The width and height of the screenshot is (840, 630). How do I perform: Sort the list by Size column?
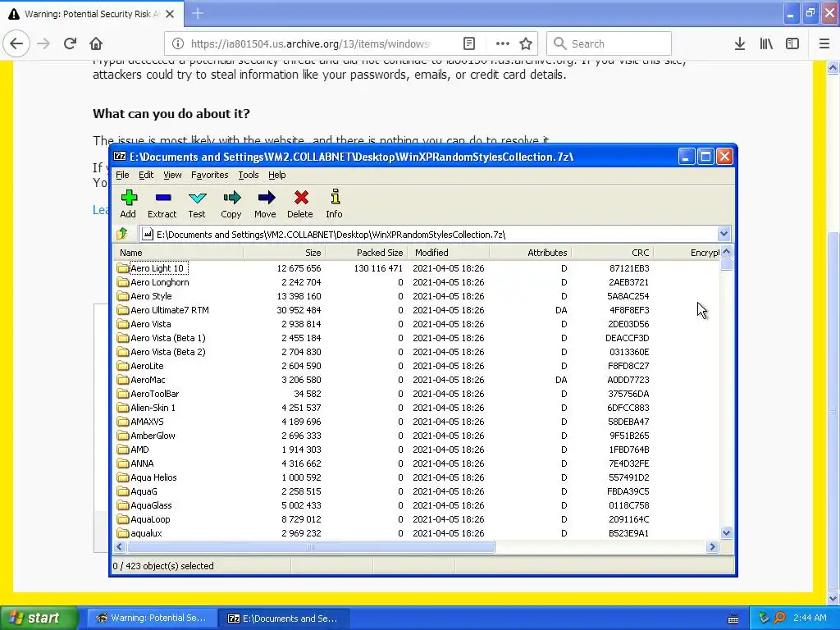[285, 253]
